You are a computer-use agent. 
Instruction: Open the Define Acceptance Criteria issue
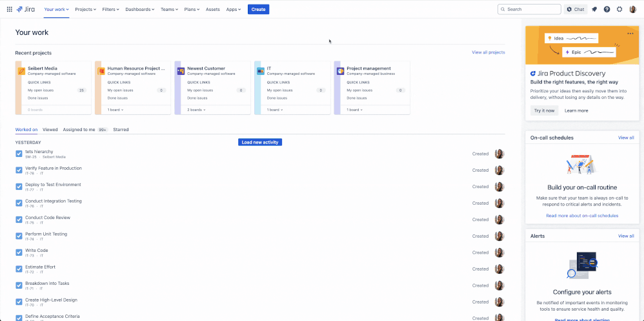(52, 316)
